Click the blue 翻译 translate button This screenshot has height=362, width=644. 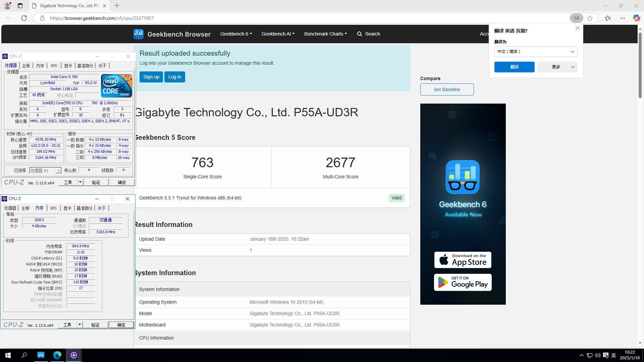(x=515, y=67)
